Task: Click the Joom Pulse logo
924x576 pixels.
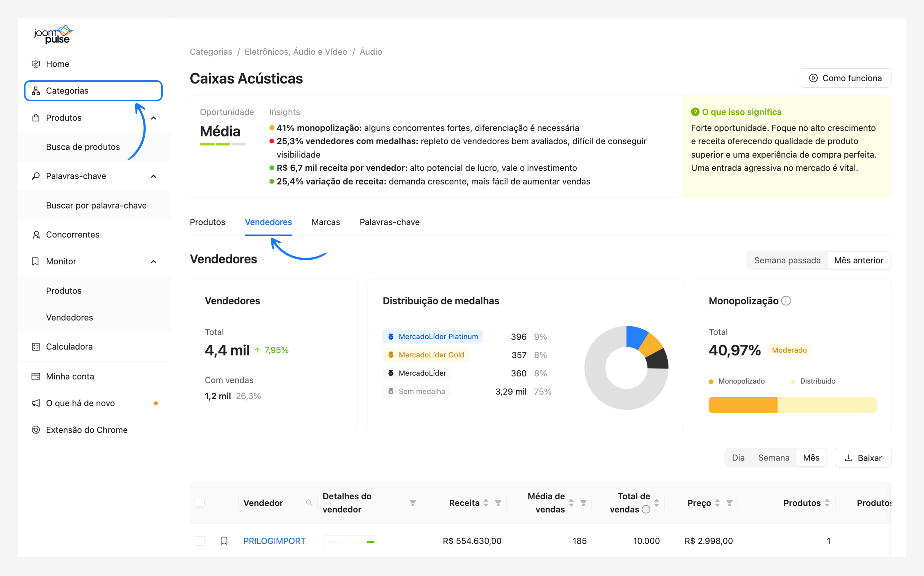Action: tap(53, 35)
